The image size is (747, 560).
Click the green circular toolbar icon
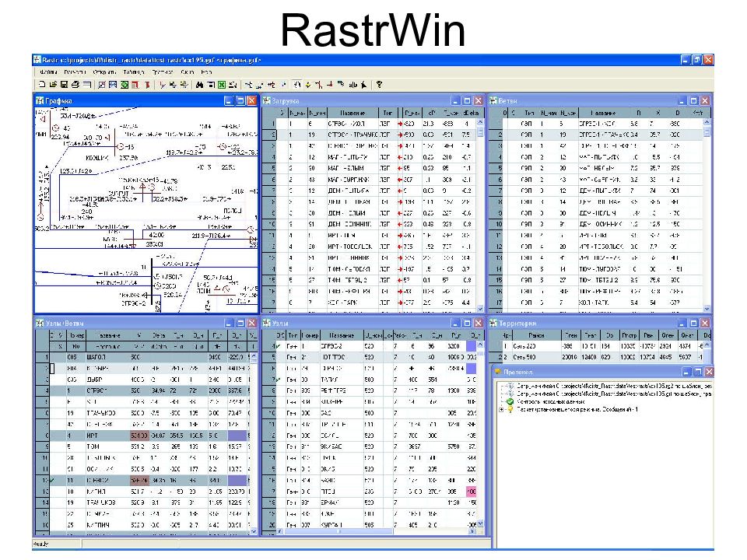[124, 85]
